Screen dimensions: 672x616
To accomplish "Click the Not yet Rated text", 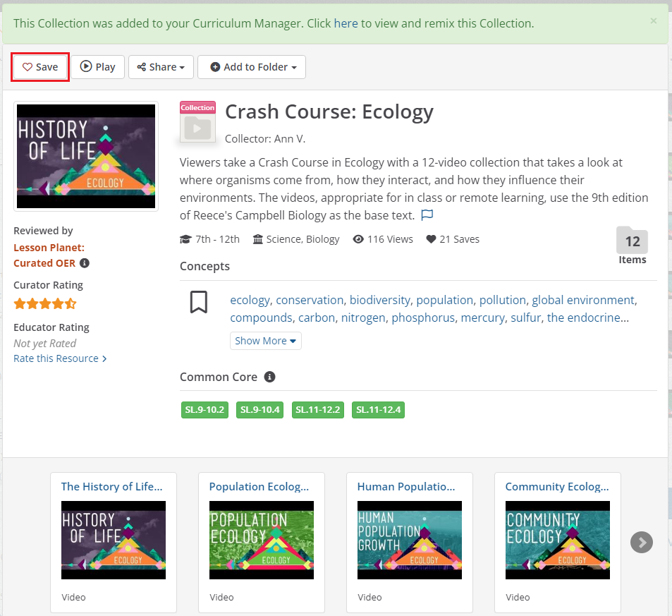I will [x=44, y=343].
